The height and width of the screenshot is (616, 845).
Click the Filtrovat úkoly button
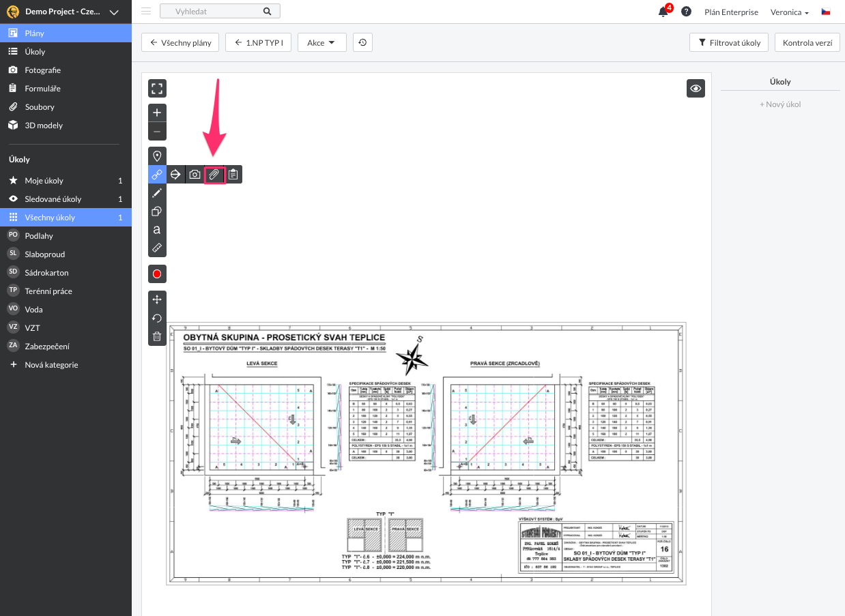[x=729, y=42]
